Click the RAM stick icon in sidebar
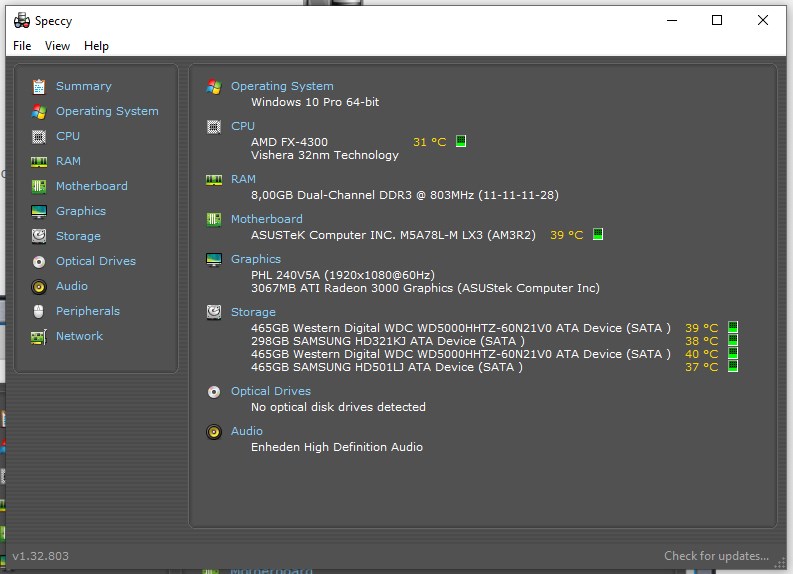 (39, 162)
